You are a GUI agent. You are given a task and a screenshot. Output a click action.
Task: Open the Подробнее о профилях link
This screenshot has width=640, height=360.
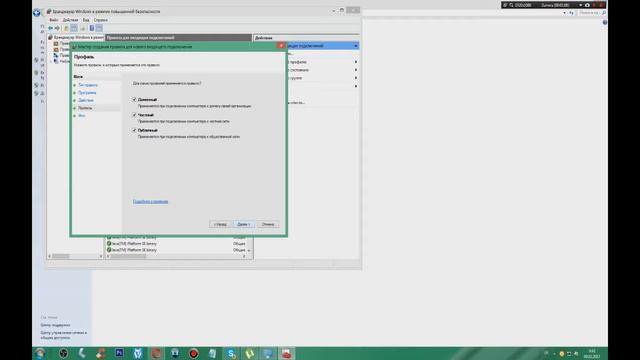(x=150, y=202)
